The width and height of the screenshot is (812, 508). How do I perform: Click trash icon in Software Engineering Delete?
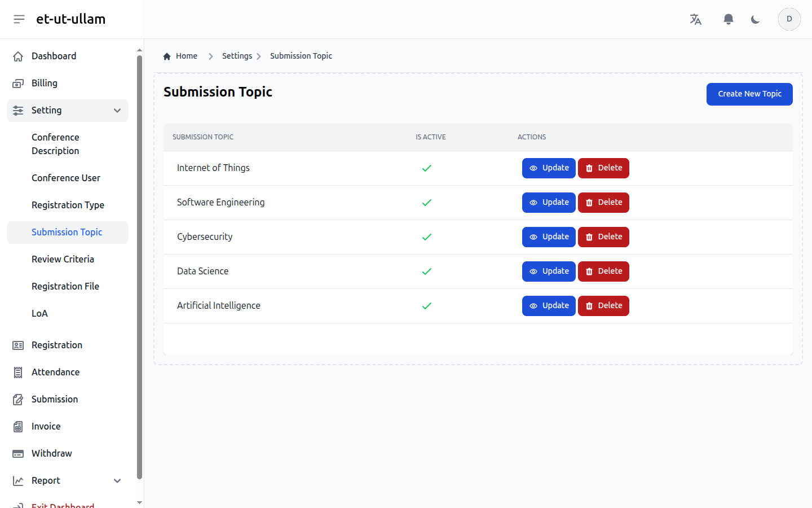589,203
